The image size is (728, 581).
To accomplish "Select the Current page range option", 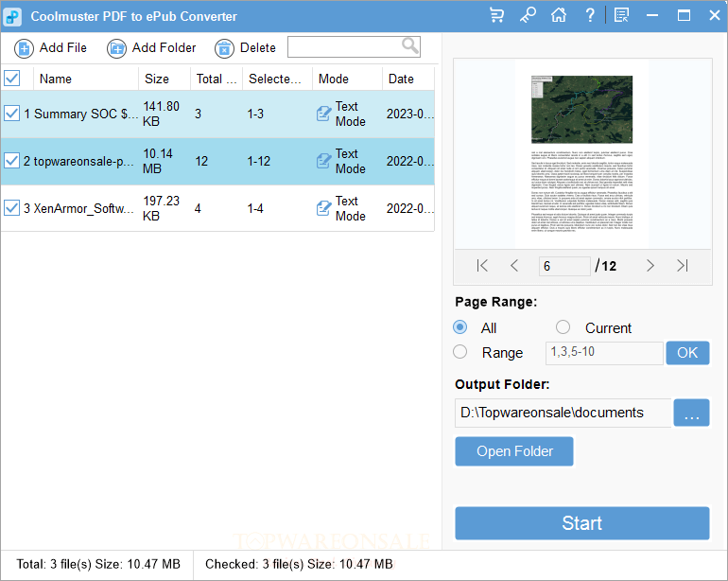I will tap(563, 327).
